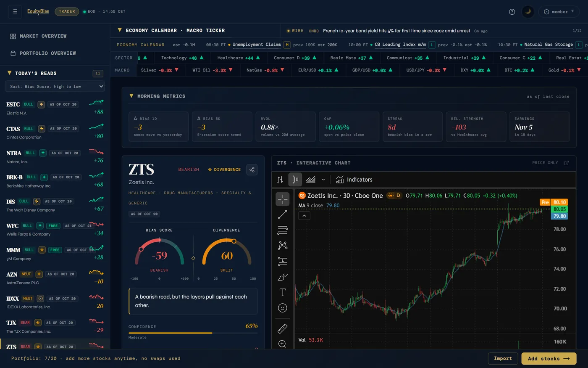Click the Bias Score gauge
The width and height of the screenshot is (588, 368).
[159, 252]
